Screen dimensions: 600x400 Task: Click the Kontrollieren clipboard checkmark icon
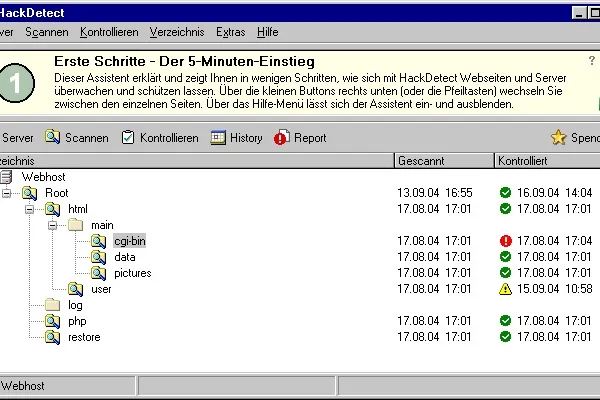[x=128, y=137]
